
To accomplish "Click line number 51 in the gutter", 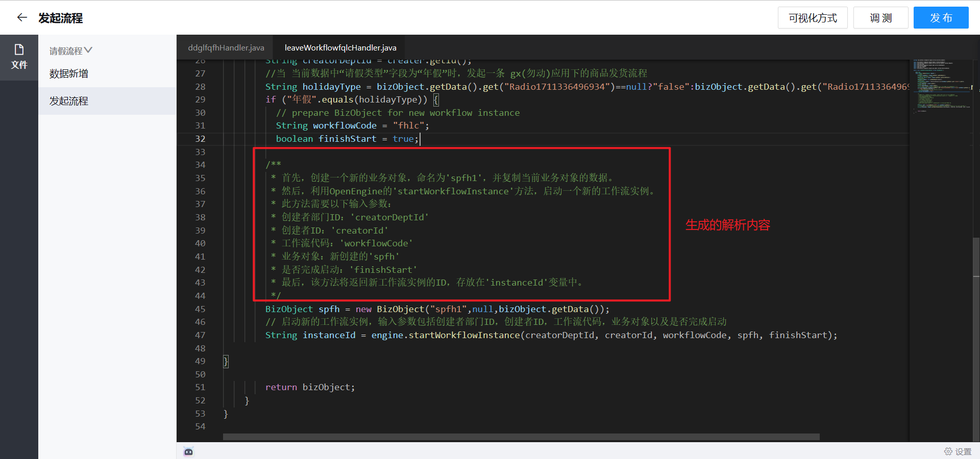I will (200, 388).
